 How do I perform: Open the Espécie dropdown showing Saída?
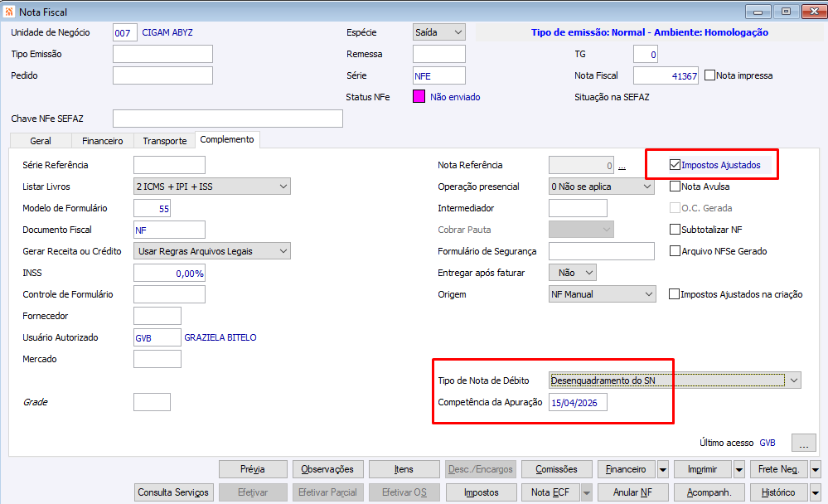tap(438, 32)
